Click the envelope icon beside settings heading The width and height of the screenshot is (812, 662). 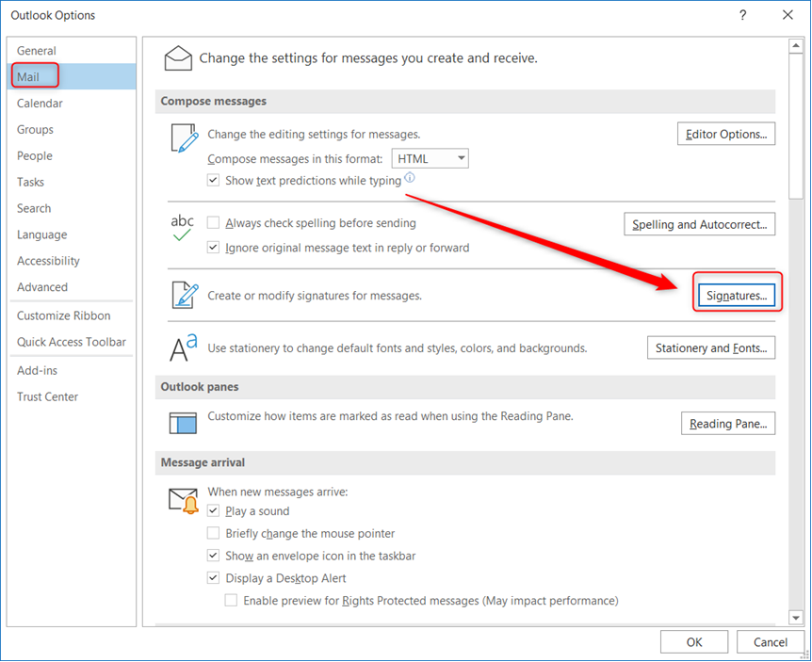178,58
